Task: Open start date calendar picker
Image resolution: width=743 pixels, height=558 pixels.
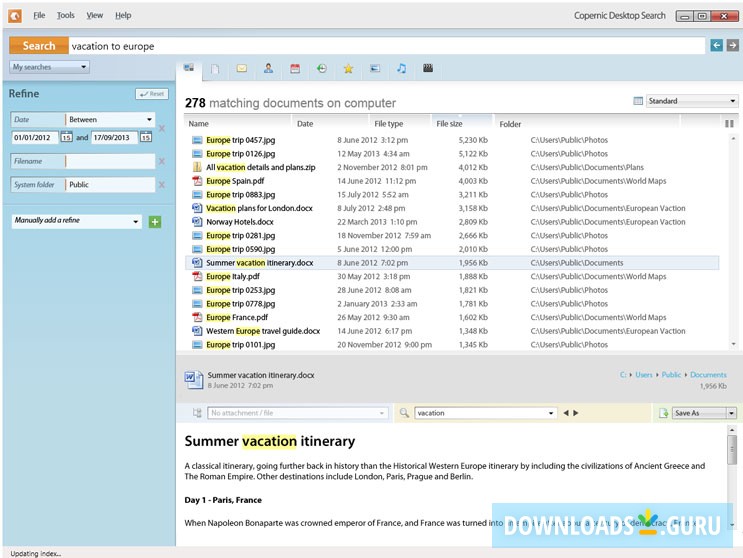Action: pyautogui.click(x=66, y=137)
